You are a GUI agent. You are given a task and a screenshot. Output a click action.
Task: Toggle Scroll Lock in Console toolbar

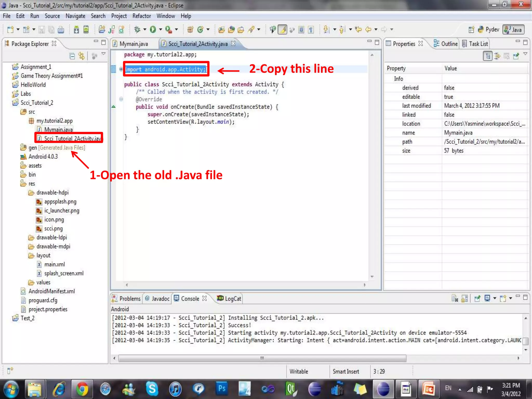(465, 298)
